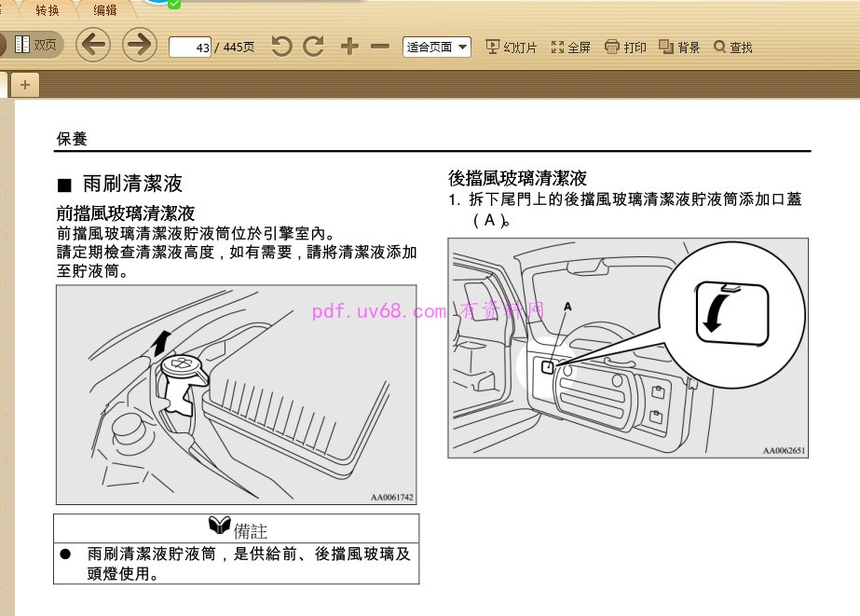Switch to the 编辑 tab
Screen dimensions: 860x616
104,10
